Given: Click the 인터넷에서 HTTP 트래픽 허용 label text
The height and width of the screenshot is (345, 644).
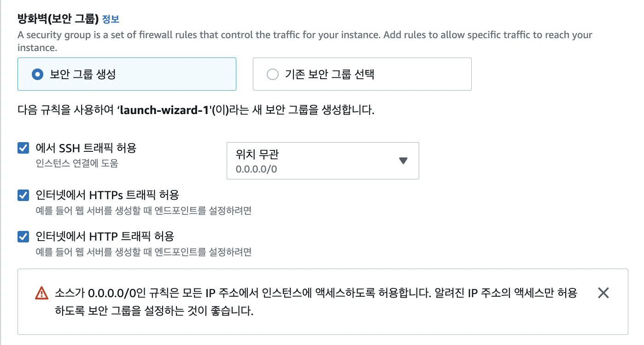Looking at the screenshot, I should pyautogui.click(x=105, y=236).
